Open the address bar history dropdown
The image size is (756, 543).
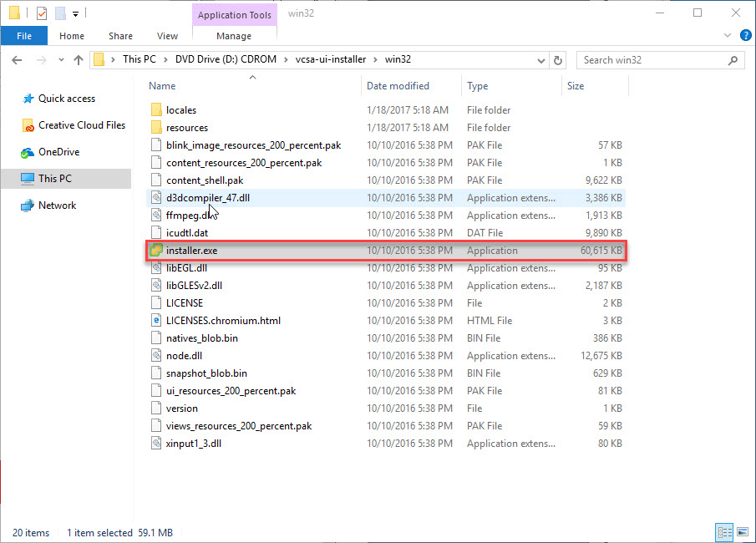(x=540, y=60)
